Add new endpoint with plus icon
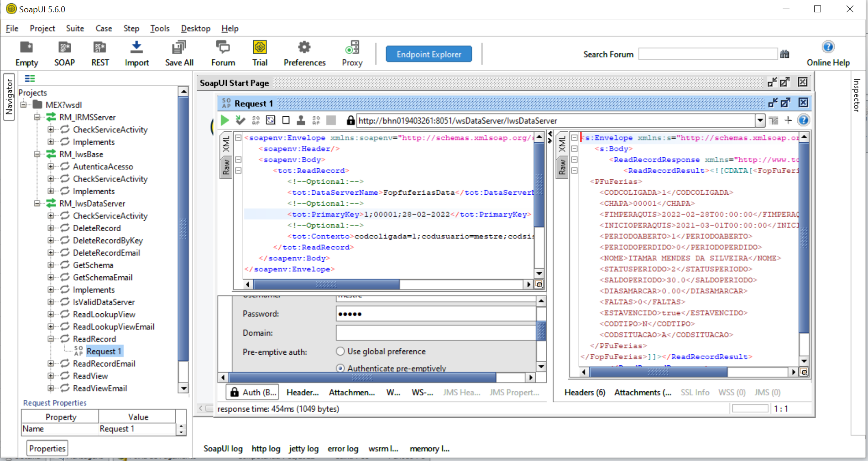 tap(788, 120)
